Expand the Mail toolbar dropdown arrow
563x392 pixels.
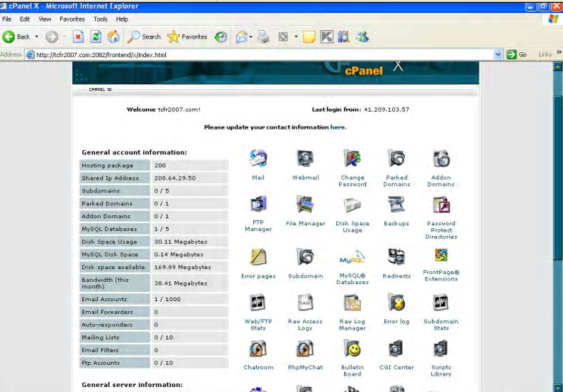[x=252, y=37]
